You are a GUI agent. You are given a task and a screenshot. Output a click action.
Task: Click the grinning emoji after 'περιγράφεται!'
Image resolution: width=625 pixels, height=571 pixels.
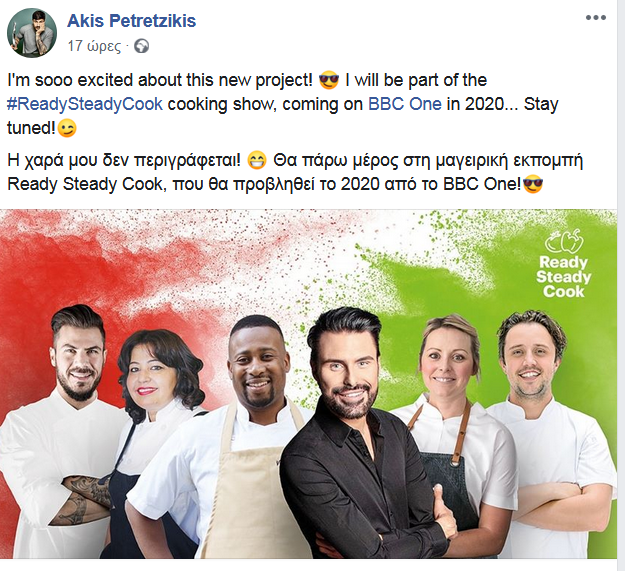click(x=257, y=161)
